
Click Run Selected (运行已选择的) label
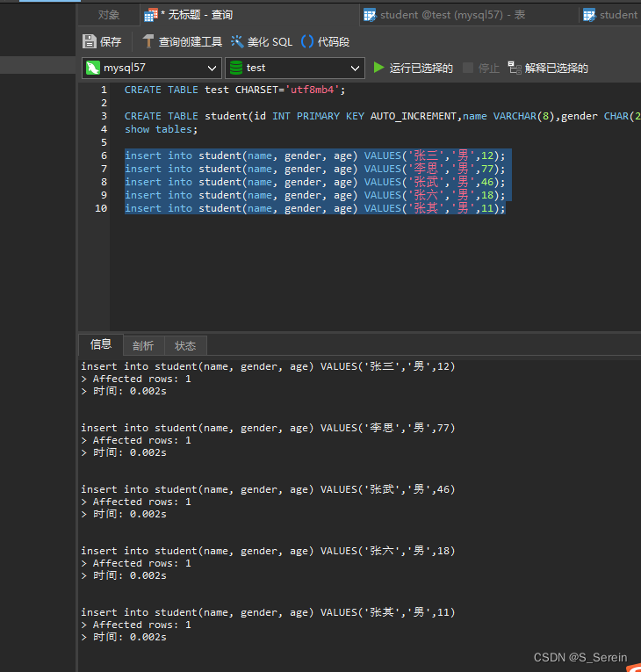coord(421,69)
